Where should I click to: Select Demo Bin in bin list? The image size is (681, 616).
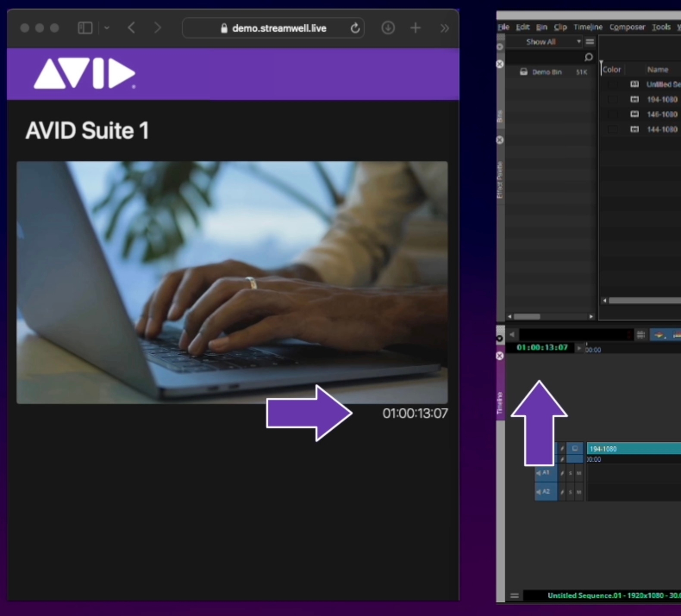(547, 72)
